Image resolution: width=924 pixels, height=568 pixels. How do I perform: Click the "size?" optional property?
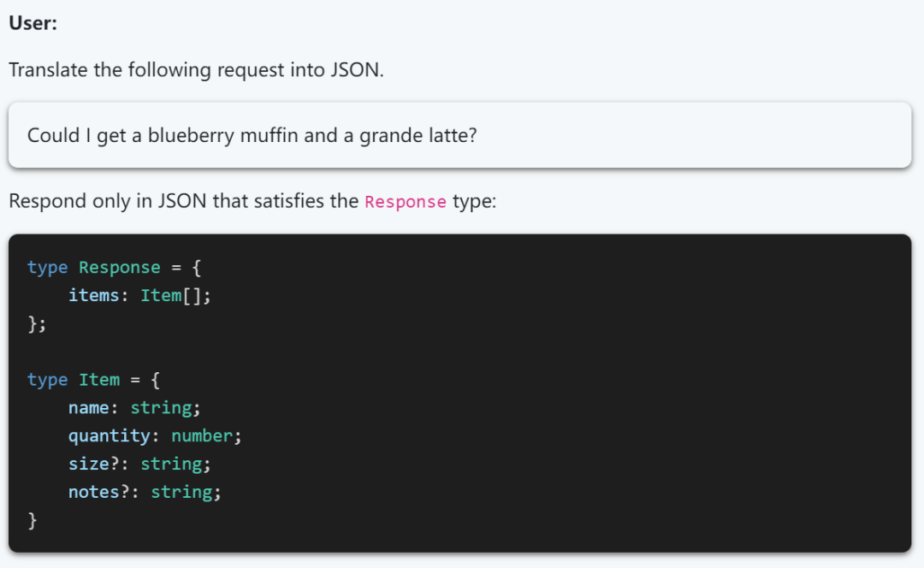tap(94, 464)
